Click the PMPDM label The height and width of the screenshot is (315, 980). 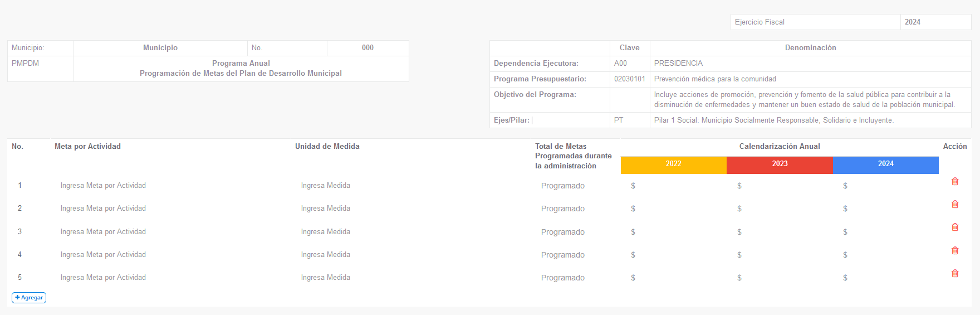pyautogui.click(x=25, y=64)
